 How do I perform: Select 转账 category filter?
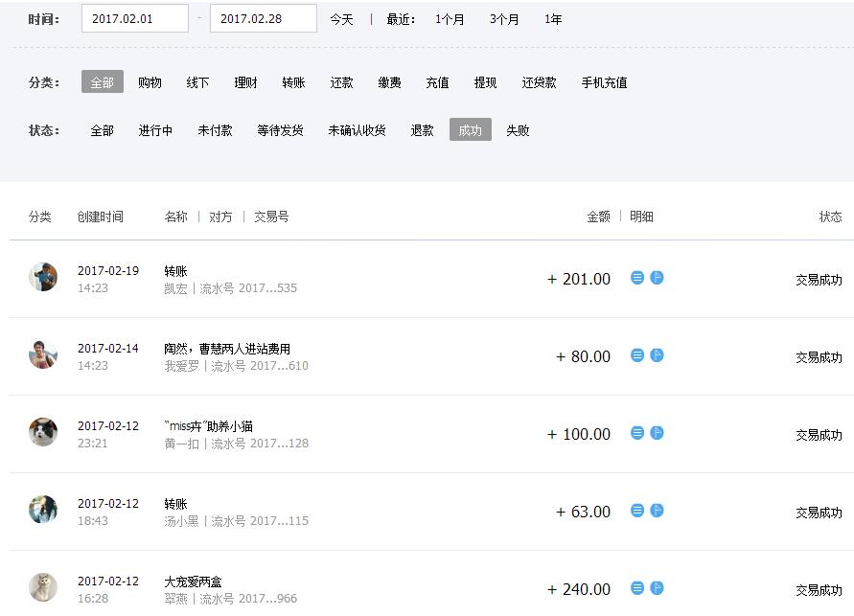coord(293,83)
